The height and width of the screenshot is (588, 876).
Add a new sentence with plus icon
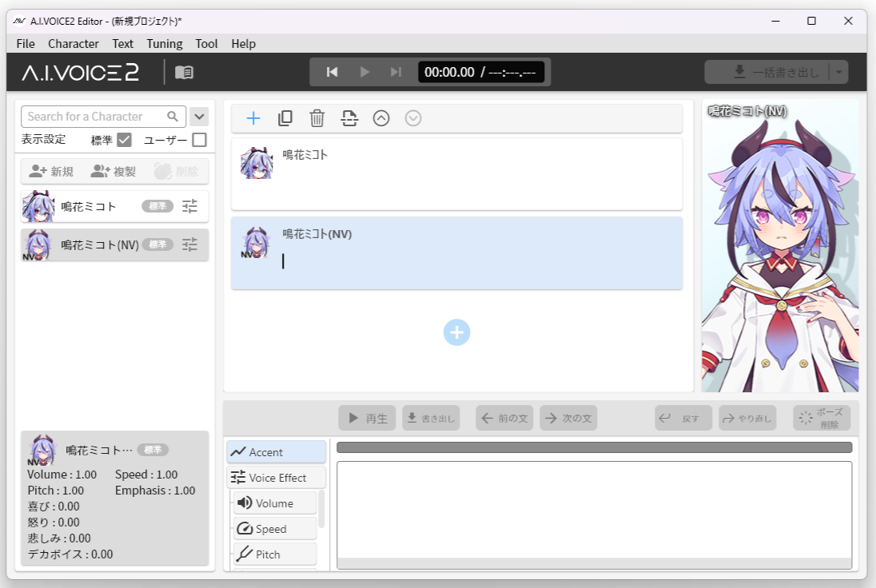[x=253, y=117]
